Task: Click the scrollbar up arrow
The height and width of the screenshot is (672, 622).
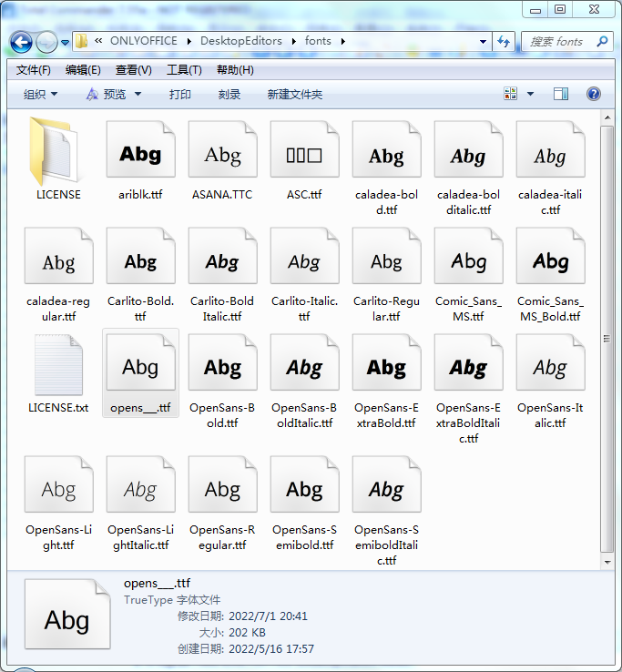Action: pyautogui.click(x=607, y=117)
